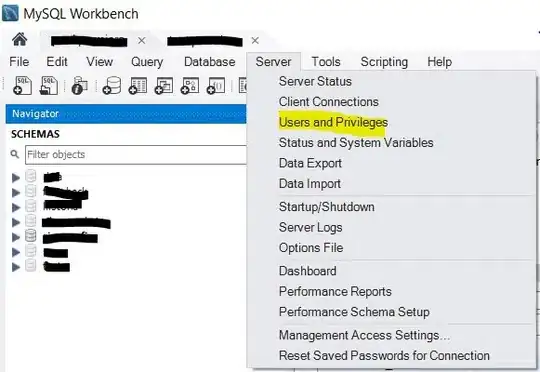The width and height of the screenshot is (540, 372).
Task: Select the schema with the dark database icon
Action: click(70, 238)
